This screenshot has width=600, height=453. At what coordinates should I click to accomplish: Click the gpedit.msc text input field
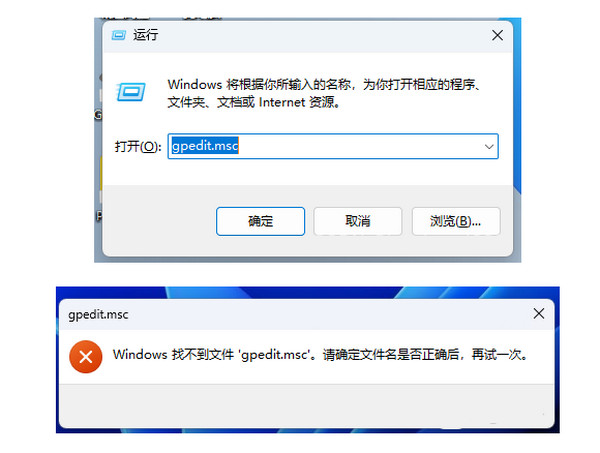pyautogui.click(x=333, y=146)
